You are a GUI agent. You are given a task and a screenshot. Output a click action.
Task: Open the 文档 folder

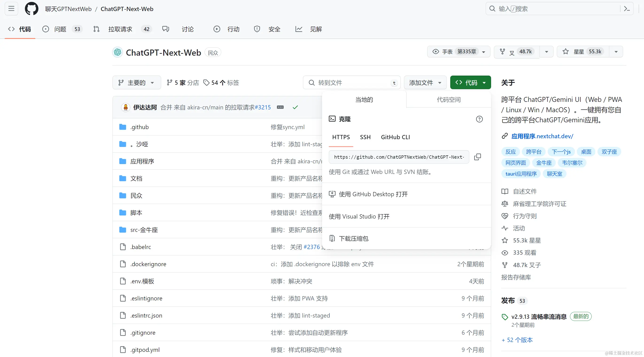[136, 178]
